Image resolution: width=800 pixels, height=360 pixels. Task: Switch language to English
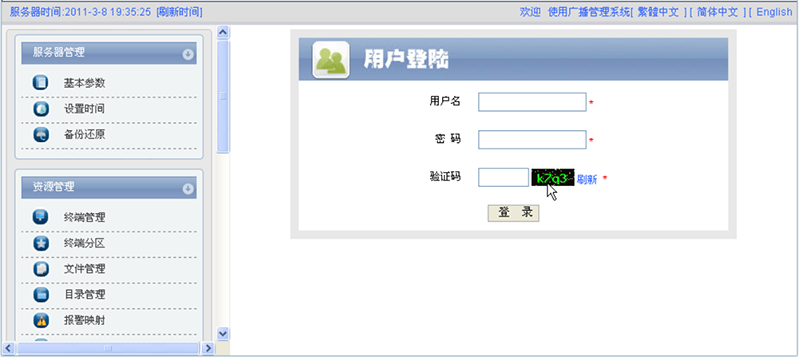774,12
